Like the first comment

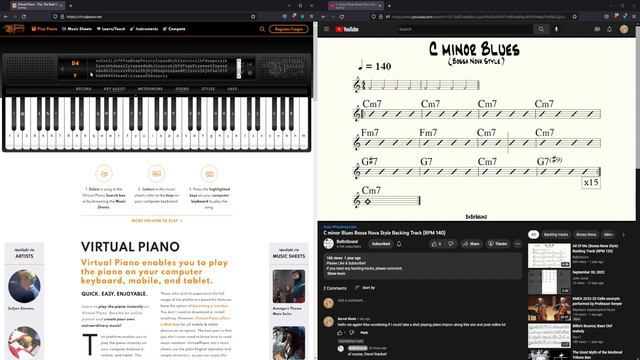click(x=340, y=333)
